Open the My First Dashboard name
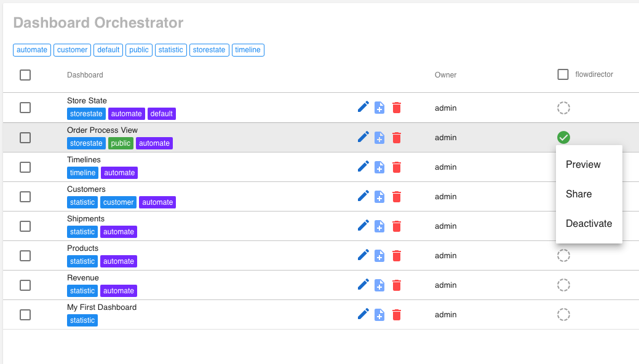The height and width of the screenshot is (364, 639). 101,307
